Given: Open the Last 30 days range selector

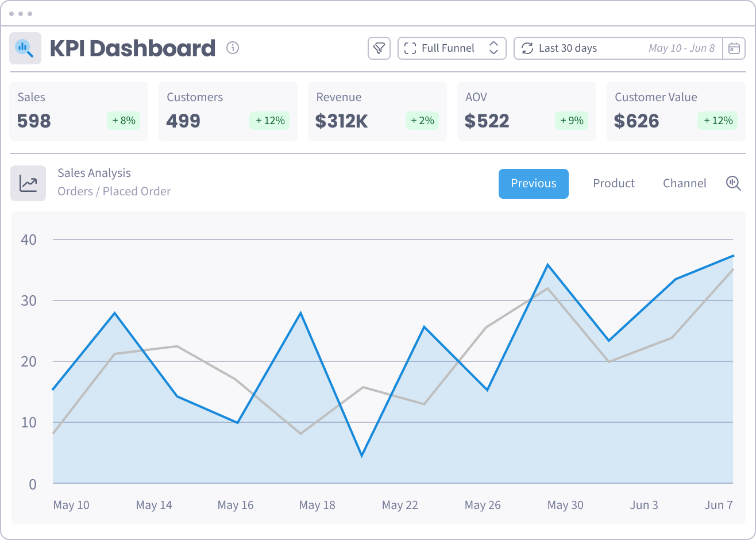Looking at the screenshot, I should click(568, 48).
